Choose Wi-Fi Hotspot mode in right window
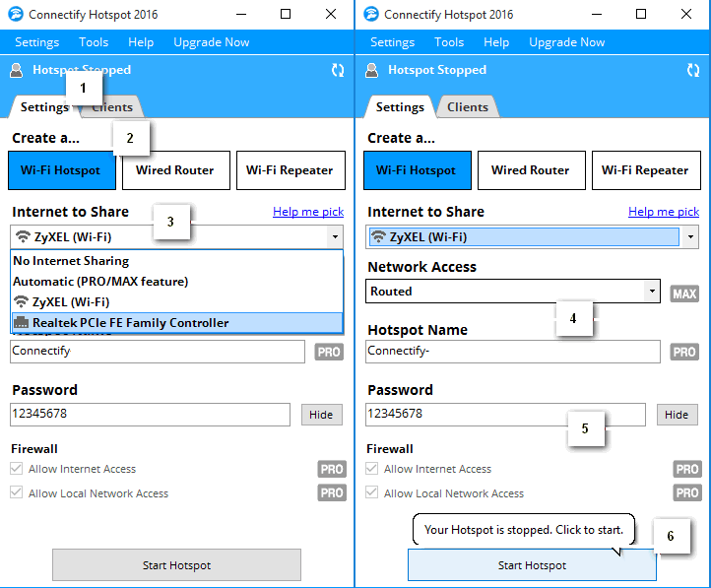This screenshot has height=588, width=711. 418,170
